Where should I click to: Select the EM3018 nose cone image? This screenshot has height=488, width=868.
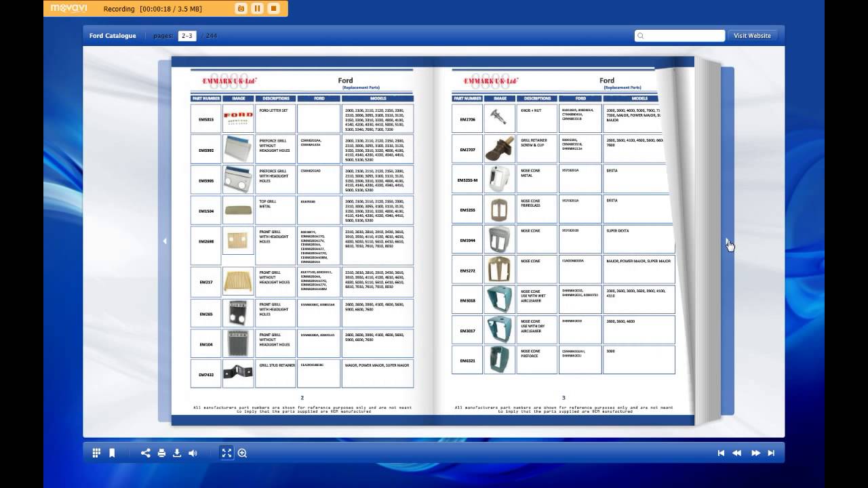point(499,300)
